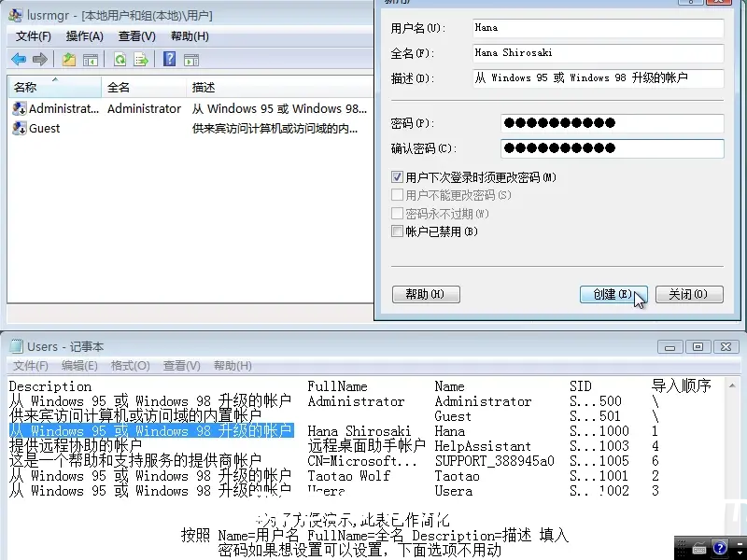Open 帮助(H) menu in lusrmgr

pos(190,36)
